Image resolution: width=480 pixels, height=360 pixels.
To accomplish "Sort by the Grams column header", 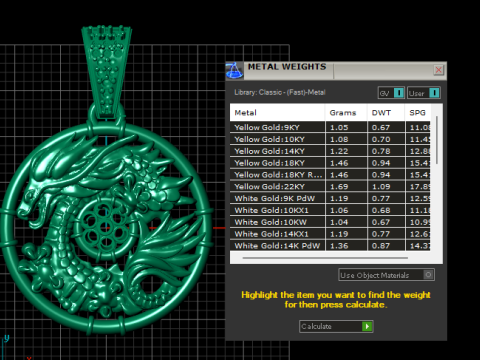I will coord(346,113).
